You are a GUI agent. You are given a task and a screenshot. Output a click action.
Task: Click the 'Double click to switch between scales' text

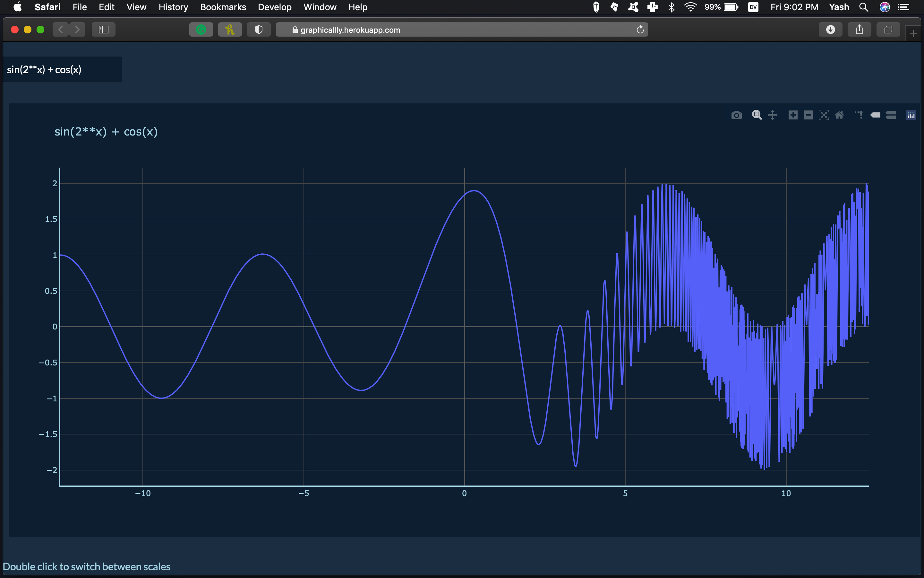(87, 566)
